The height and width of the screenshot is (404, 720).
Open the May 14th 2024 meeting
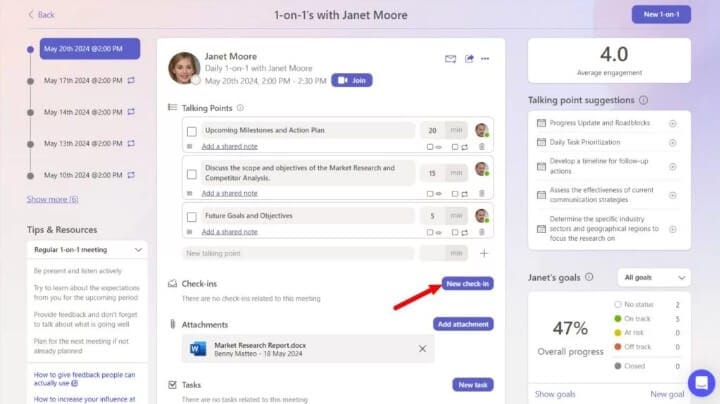click(83, 112)
